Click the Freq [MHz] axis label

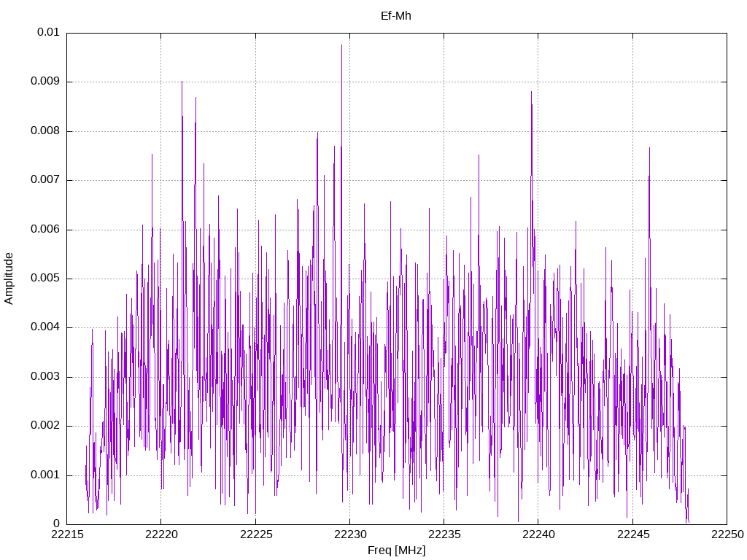396,551
